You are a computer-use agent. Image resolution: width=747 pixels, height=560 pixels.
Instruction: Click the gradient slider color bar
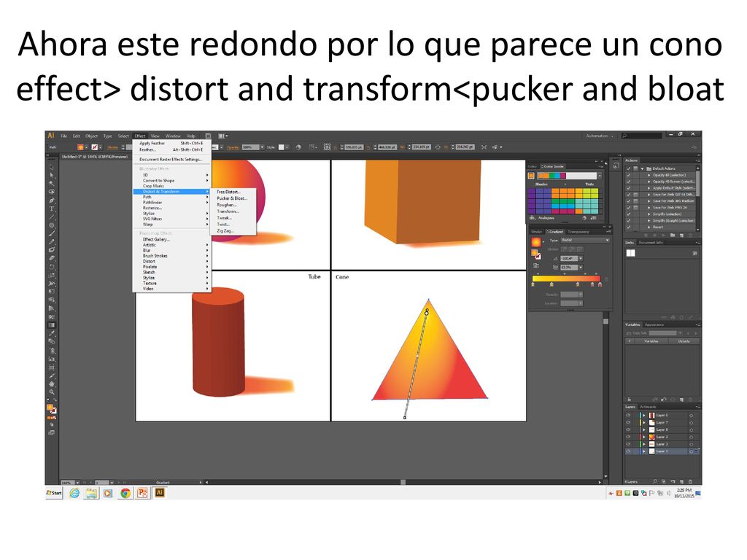[x=566, y=279]
